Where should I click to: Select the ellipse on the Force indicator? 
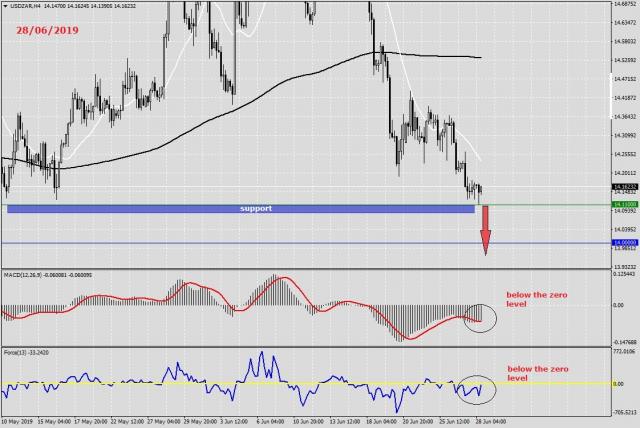tap(473, 388)
